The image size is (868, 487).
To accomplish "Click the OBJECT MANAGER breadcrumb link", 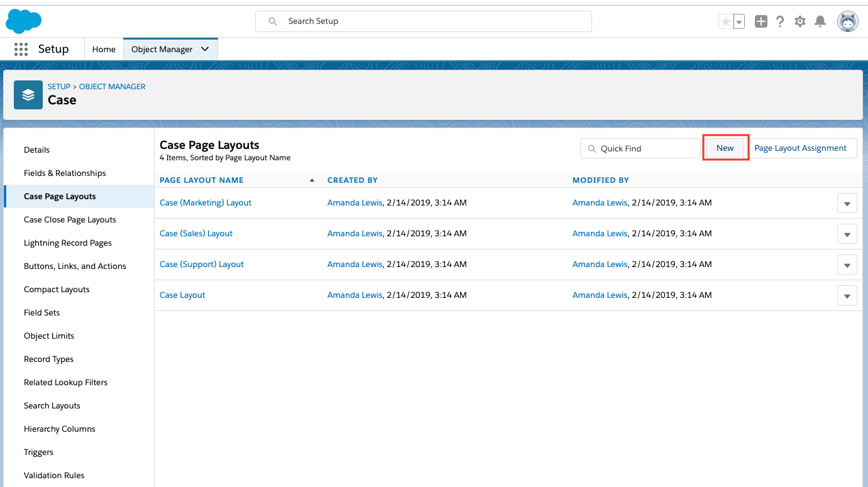I will point(112,87).
